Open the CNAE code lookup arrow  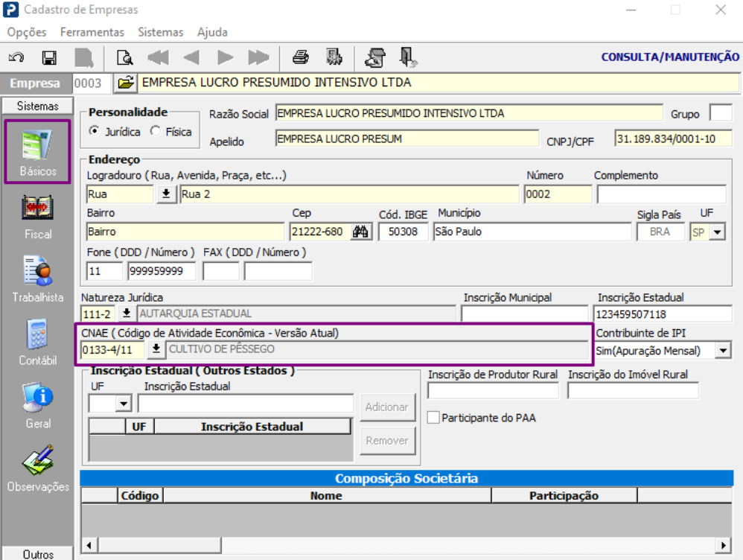pos(156,349)
